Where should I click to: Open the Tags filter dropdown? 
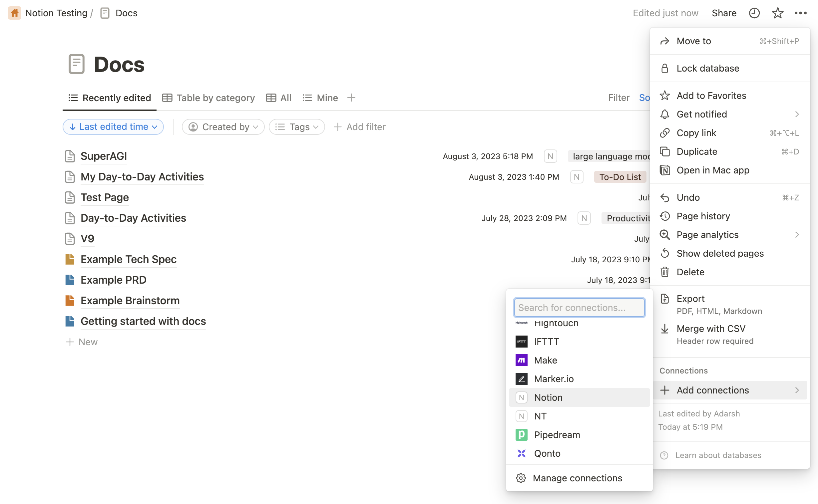pyautogui.click(x=296, y=127)
